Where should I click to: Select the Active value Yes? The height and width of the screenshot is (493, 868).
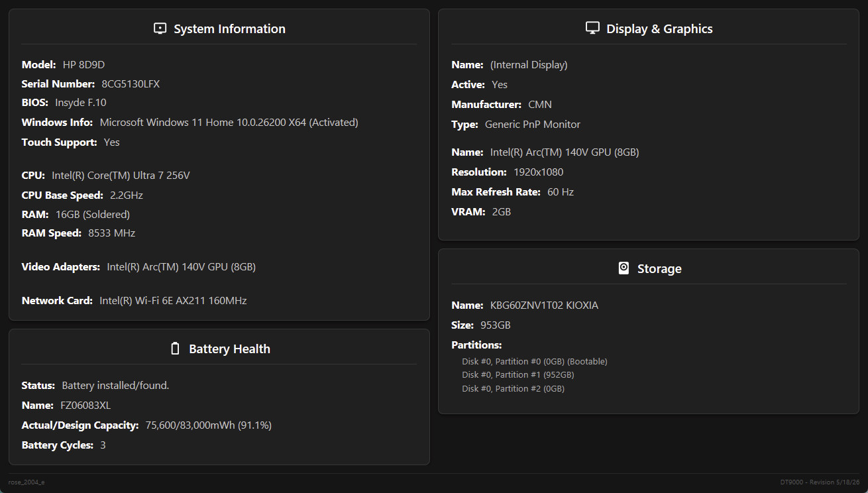coord(500,85)
